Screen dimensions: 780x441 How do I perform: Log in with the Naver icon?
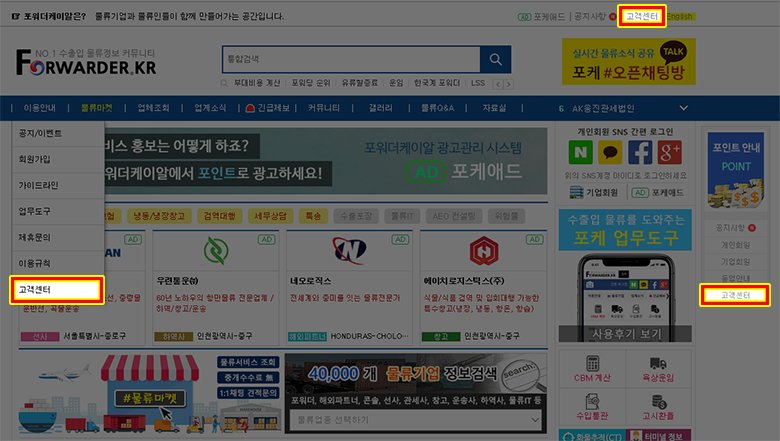click(x=581, y=152)
